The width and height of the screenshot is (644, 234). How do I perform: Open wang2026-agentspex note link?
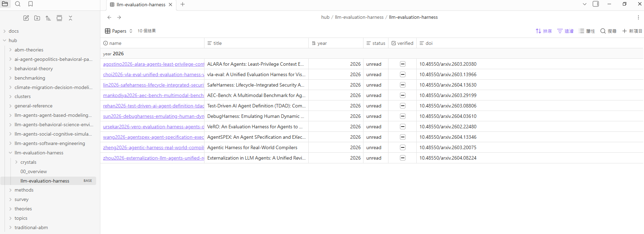click(x=153, y=137)
